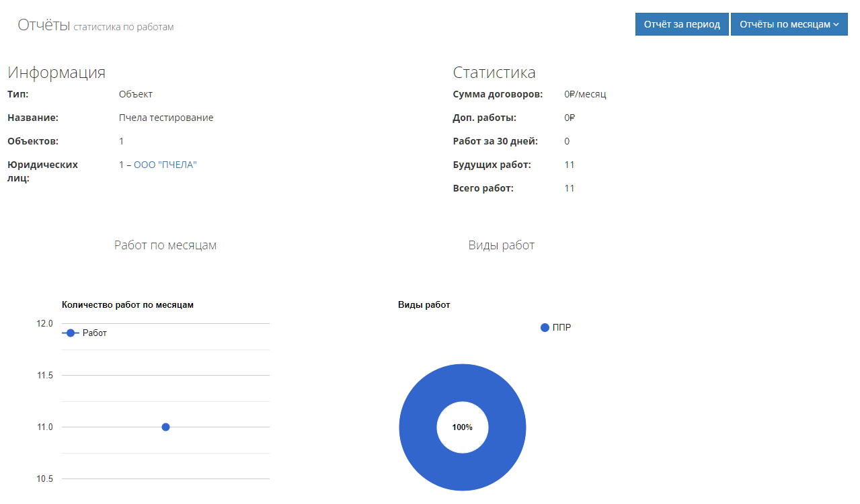This screenshot has width=860, height=504.
Task: Select the data point at 11.0 on line chart
Action: tap(165, 427)
